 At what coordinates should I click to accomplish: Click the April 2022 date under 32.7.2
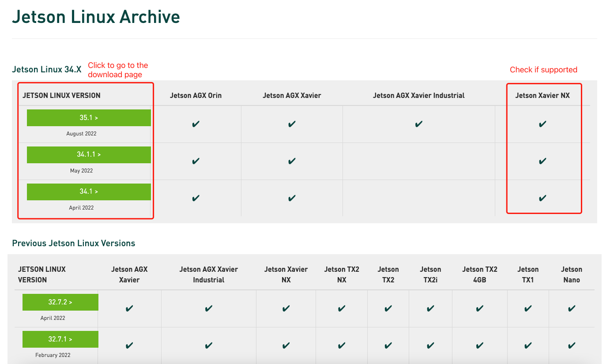(53, 318)
